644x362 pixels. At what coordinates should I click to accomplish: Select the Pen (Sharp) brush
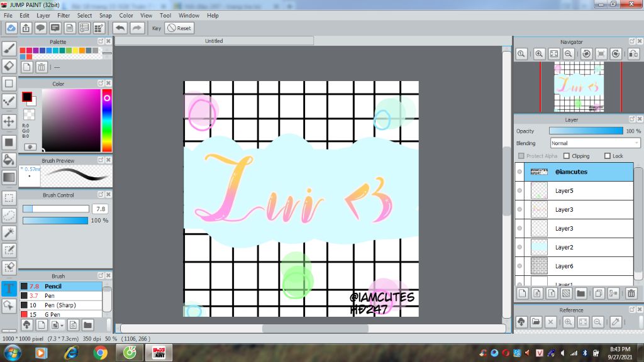[x=61, y=305]
